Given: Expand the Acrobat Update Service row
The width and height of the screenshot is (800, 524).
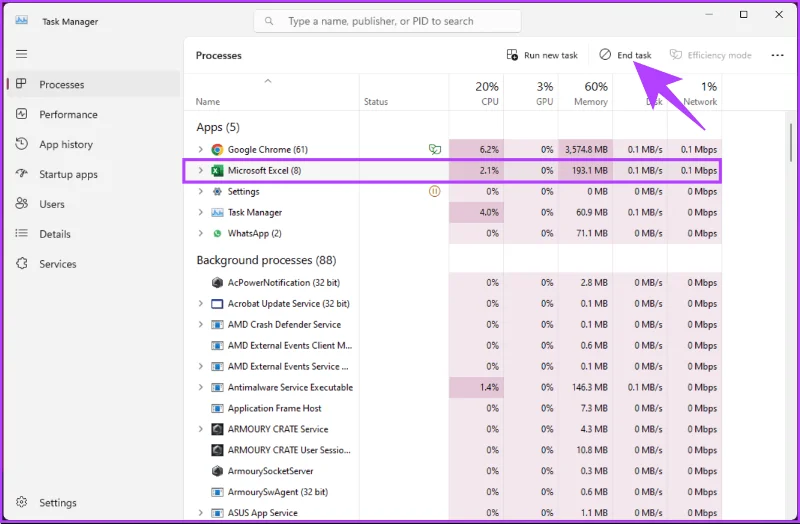Looking at the screenshot, I should click(201, 304).
